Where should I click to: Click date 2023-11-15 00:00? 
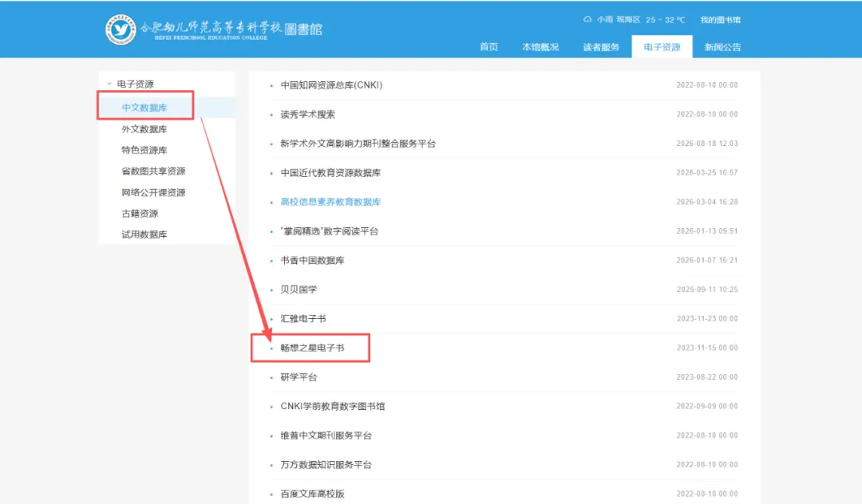[707, 348]
